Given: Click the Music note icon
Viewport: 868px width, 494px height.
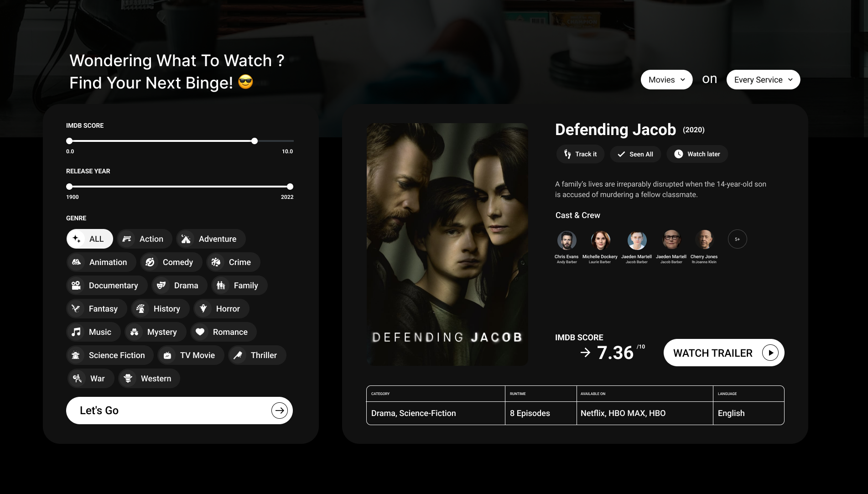Looking at the screenshot, I should point(76,332).
